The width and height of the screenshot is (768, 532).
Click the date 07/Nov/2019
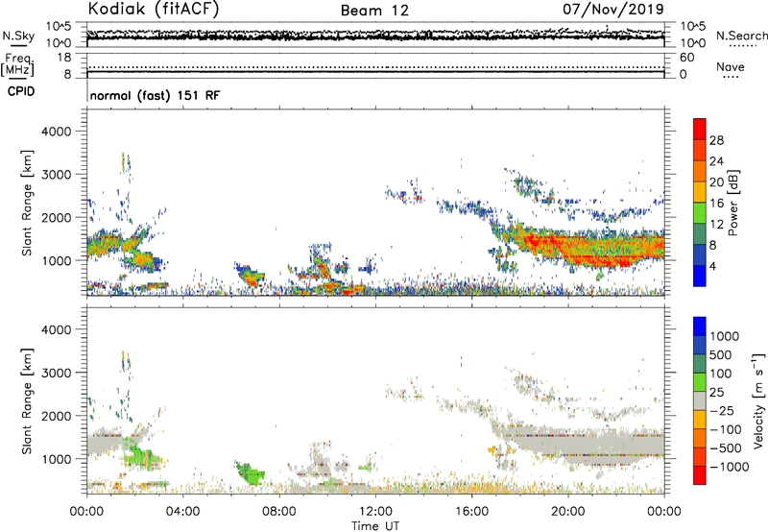tap(612, 9)
